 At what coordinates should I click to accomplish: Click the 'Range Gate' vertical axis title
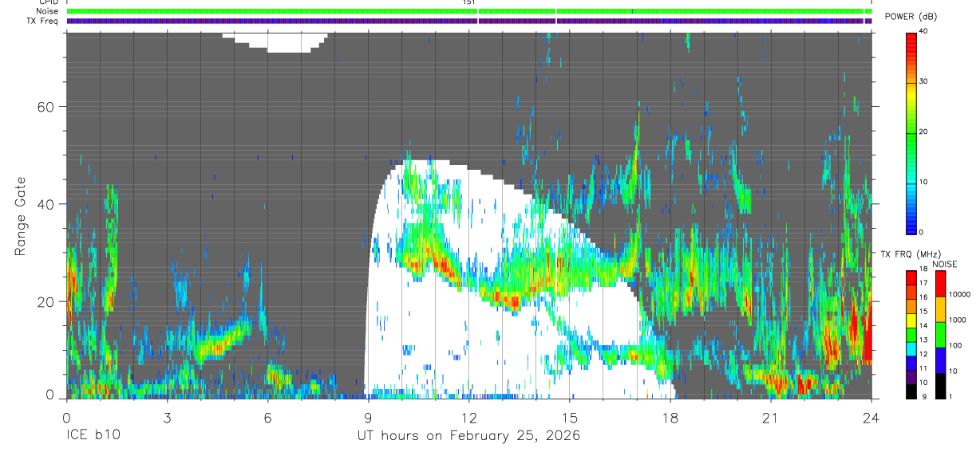coord(19,217)
